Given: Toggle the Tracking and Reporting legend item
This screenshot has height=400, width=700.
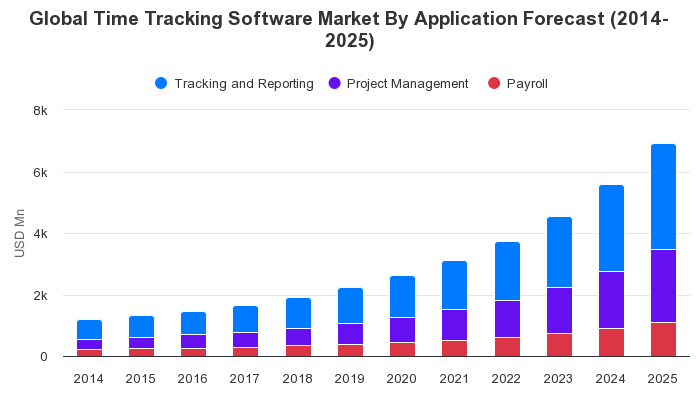Looking at the screenshot, I should 234,83.
